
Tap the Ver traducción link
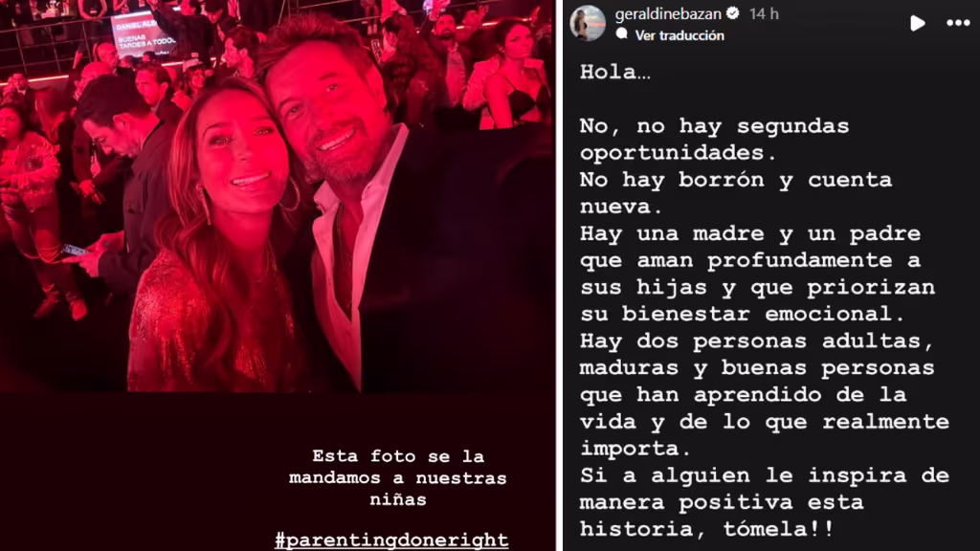[x=679, y=35]
